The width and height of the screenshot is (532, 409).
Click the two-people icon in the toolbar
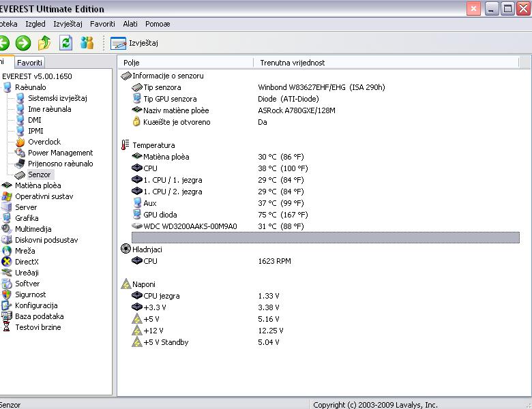(x=87, y=43)
